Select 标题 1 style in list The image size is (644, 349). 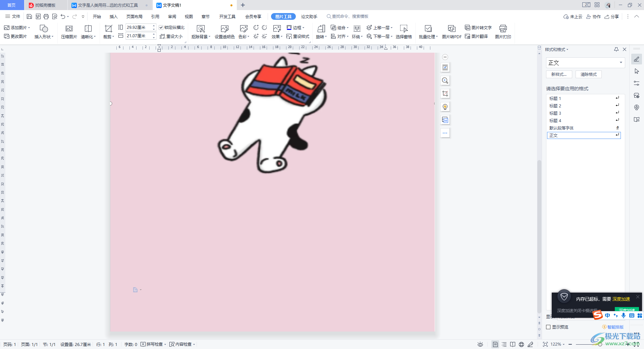click(x=584, y=98)
